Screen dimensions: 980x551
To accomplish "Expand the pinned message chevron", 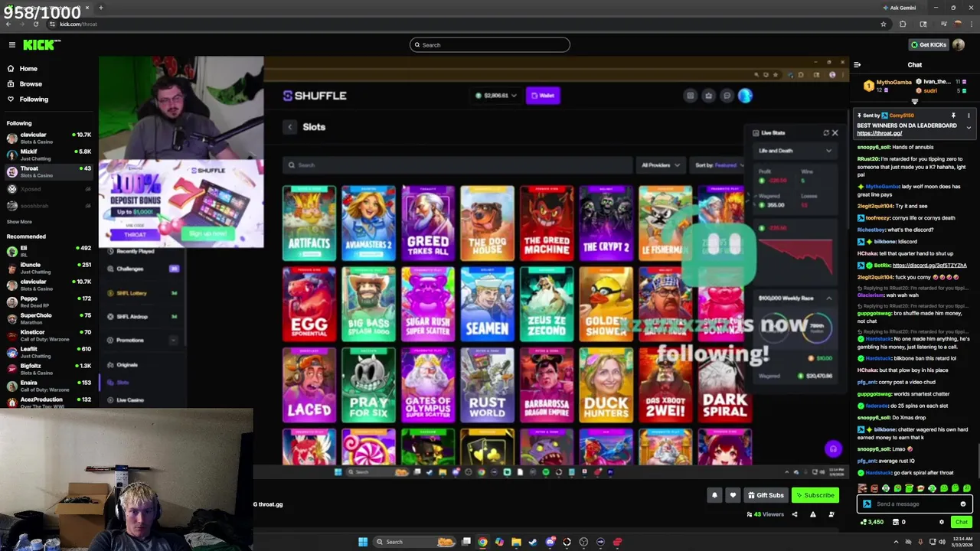I will pos(969,128).
